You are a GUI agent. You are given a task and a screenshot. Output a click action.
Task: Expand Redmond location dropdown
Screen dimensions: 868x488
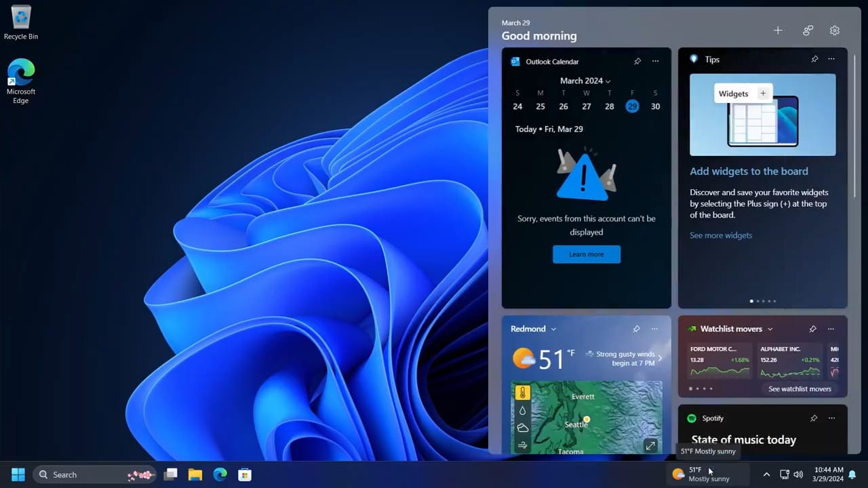coord(553,329)
